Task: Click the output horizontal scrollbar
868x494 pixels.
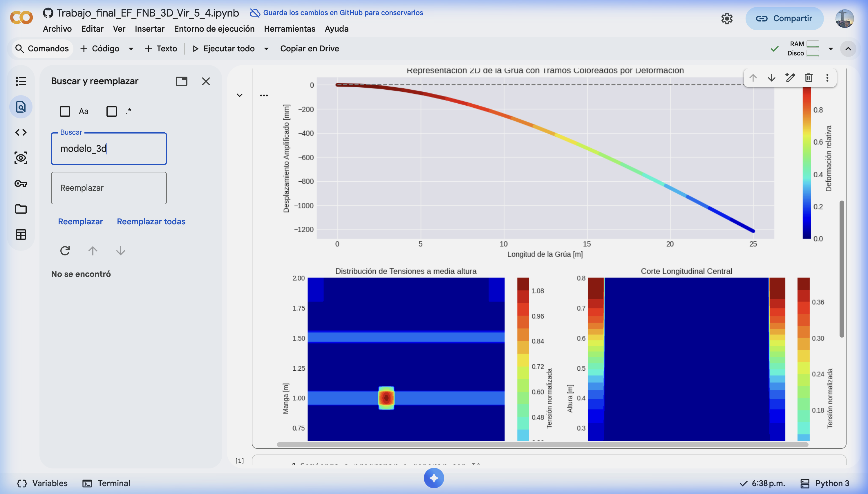Action: pos(542,444)
